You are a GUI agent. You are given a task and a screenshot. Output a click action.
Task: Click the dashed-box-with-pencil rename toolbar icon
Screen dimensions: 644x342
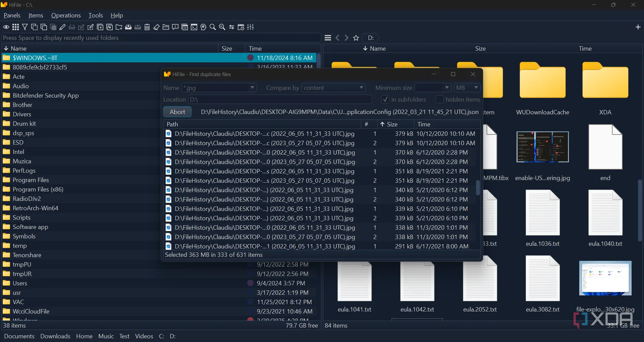[91, 27]
